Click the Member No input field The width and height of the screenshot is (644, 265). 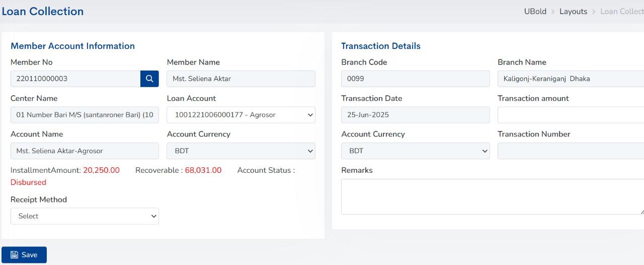click(x=75, y=79)
